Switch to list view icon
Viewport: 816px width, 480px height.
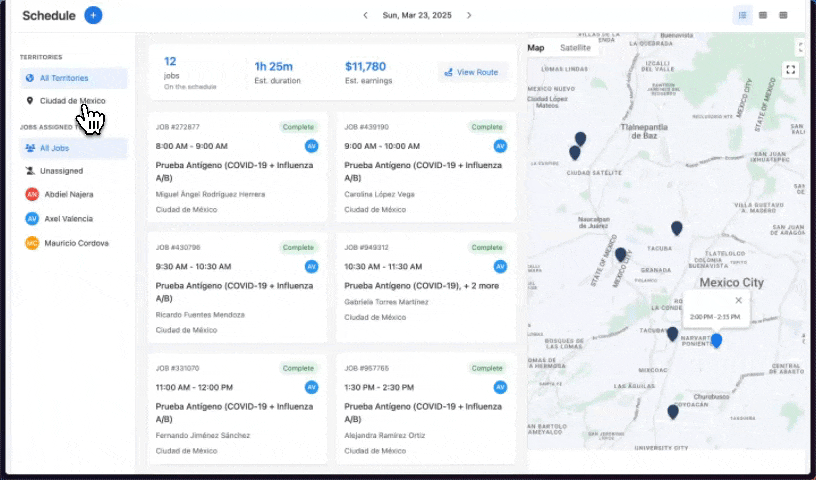[742, 15]
